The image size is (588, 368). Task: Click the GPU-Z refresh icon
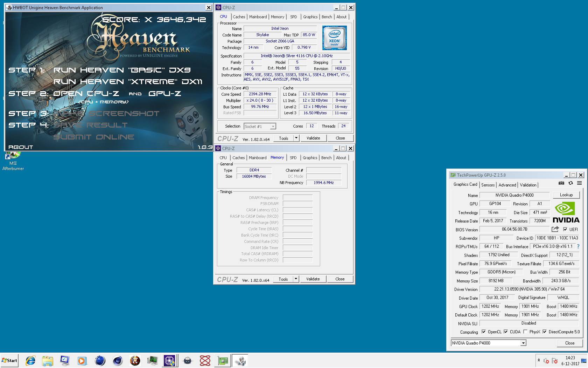pyautogui.click(x=570, y=183)
